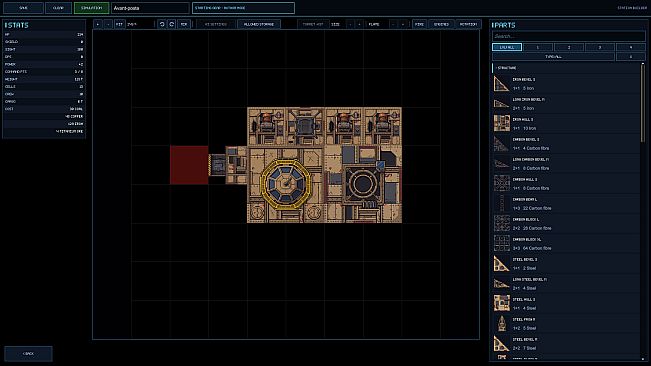651x366 pixels.
Task: Fit the design to view
Action: click(119, 24)
